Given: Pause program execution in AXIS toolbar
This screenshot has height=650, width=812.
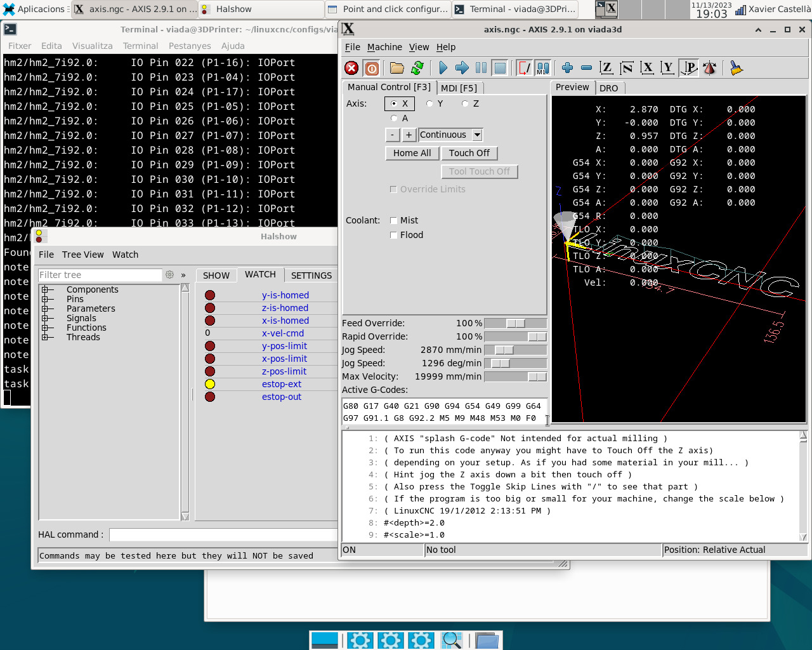Looking at the screenshot, I should pyautogui.click(x=481, y=68).
